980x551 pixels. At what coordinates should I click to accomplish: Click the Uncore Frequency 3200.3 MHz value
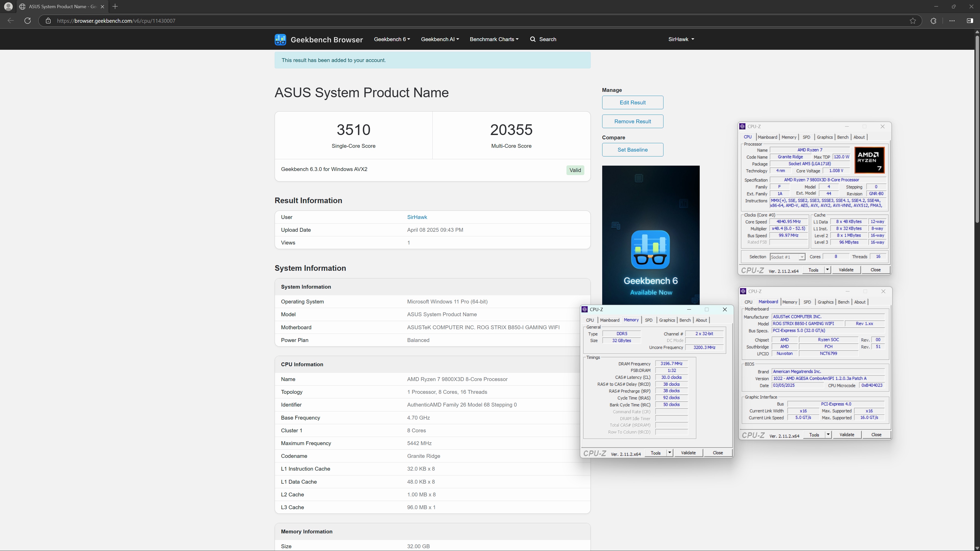tap(704, 348)
